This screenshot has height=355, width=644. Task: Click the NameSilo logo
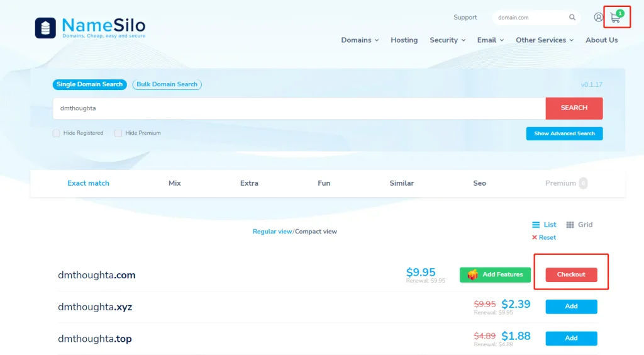click(x=91, y=28)
